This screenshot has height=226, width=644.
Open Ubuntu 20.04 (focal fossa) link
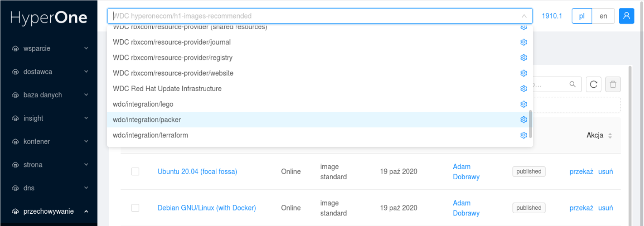197,171
